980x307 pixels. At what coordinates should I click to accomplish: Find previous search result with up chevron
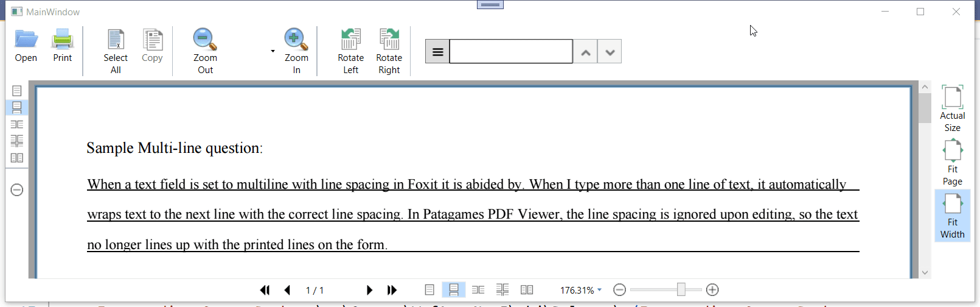[585, 52]
